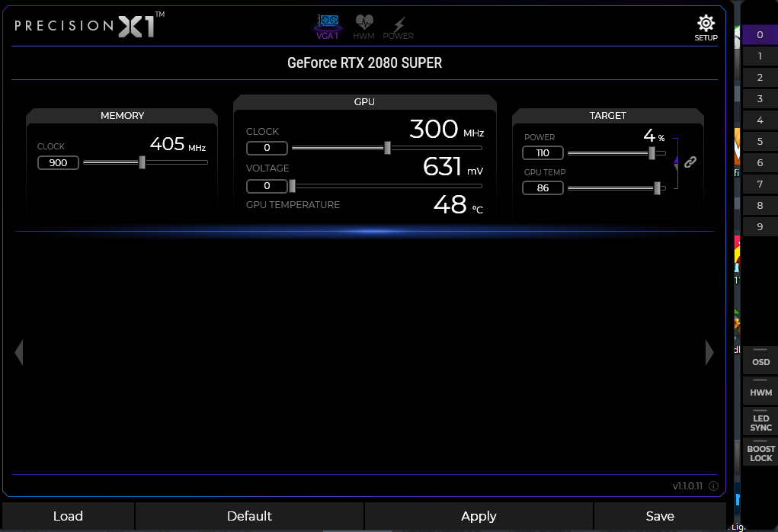Click the right arrow to show next panel

point(709,352)
